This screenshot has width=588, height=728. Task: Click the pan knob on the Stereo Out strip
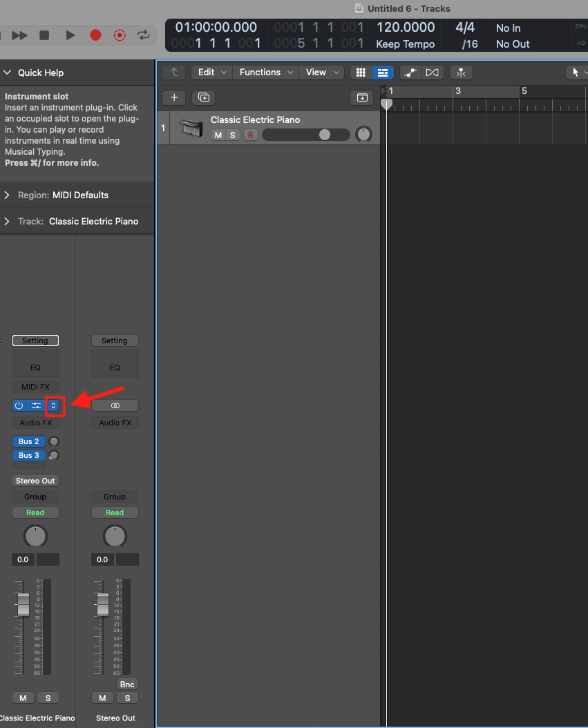pyautogui.click(x=115, y=536)
